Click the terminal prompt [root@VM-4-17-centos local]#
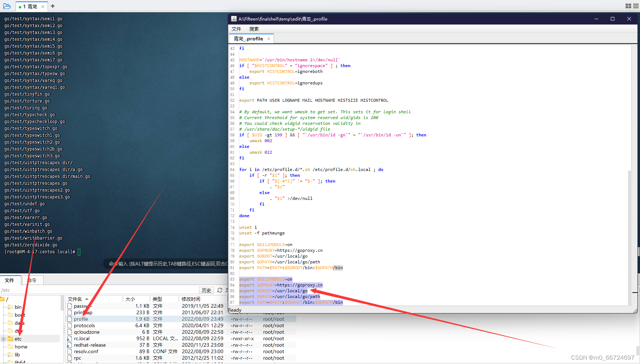 (40, 252)
